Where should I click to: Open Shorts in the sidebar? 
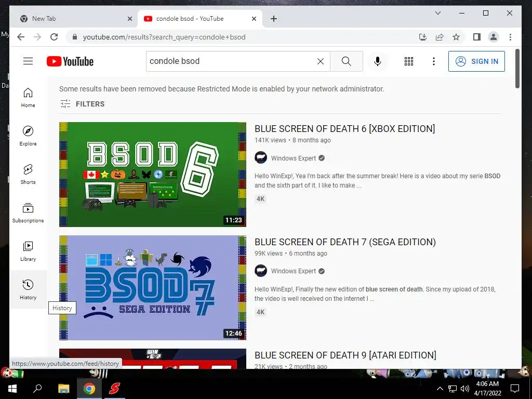coord(28,175)
